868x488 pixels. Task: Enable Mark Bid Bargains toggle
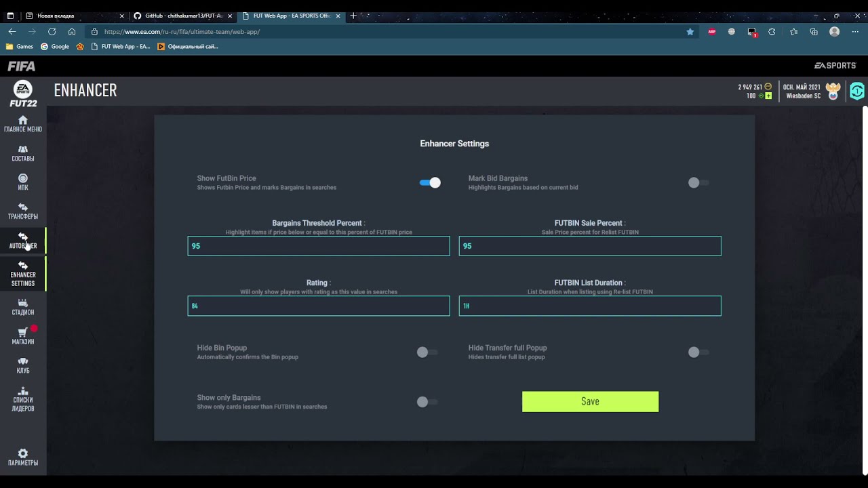pos(698,182)
